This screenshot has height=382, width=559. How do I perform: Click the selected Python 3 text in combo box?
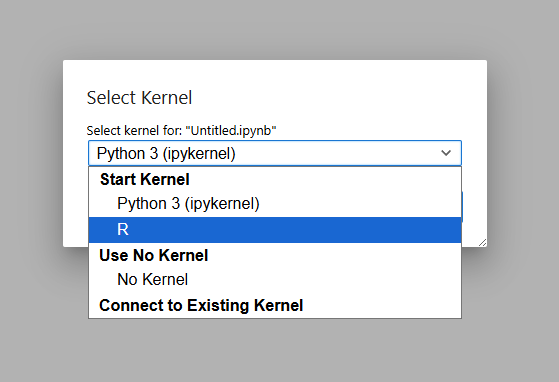[166, 154]
